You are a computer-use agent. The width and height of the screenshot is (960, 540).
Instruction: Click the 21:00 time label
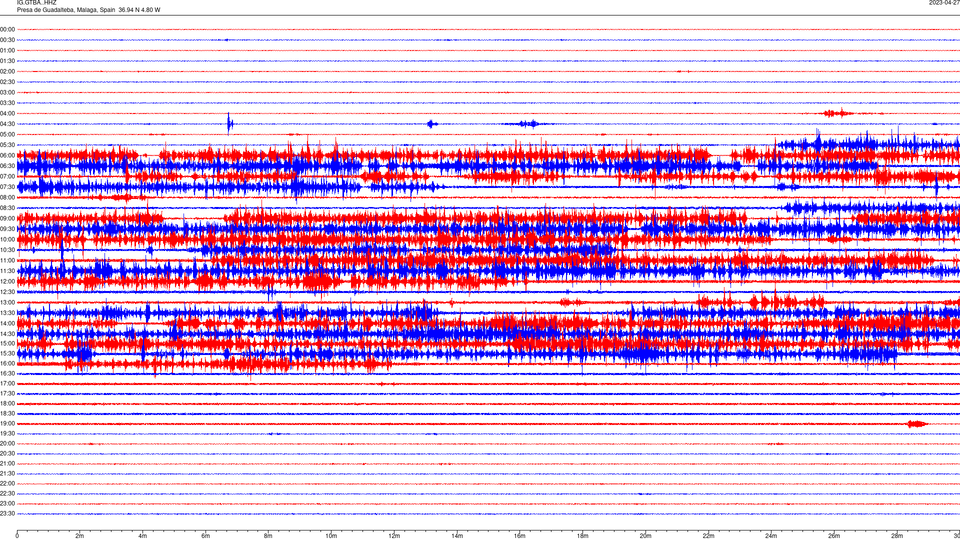click(7, 463)
